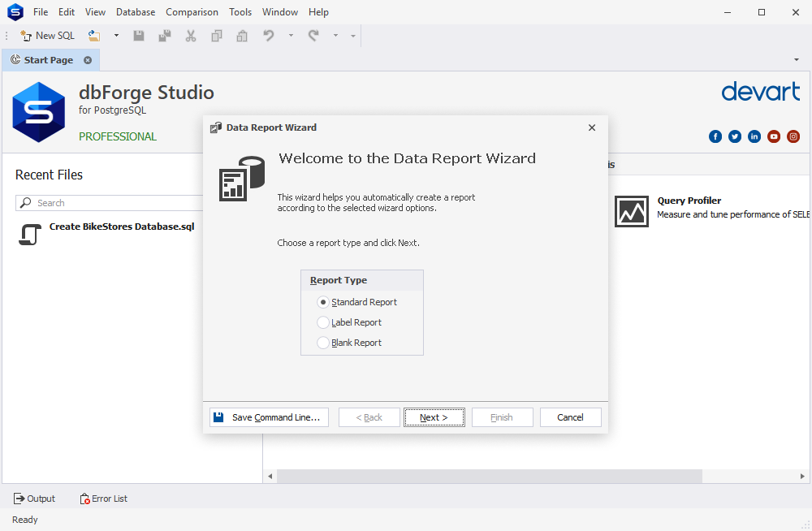Open the Comparison menu

point(192,12)
